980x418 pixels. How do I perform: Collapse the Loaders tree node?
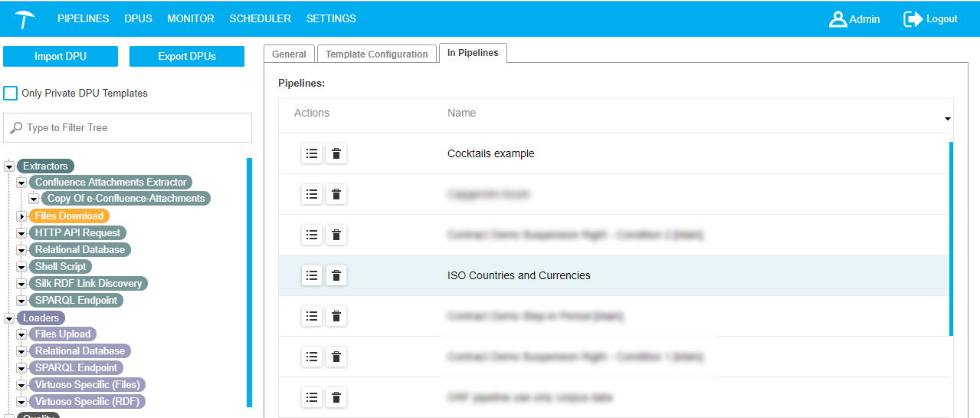(x=9, y=318)
